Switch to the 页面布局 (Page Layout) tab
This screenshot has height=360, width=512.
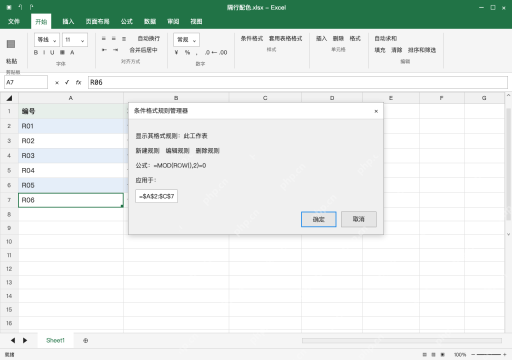97,21
